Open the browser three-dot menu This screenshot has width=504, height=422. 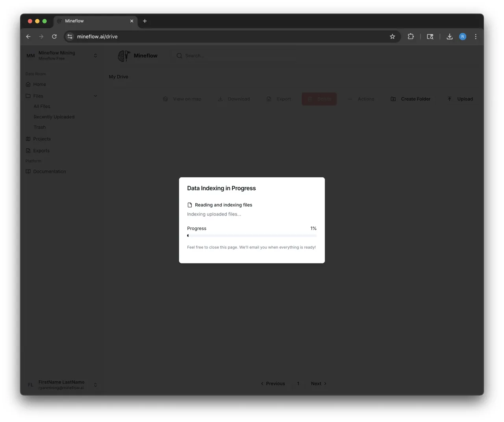click(476, 37)
